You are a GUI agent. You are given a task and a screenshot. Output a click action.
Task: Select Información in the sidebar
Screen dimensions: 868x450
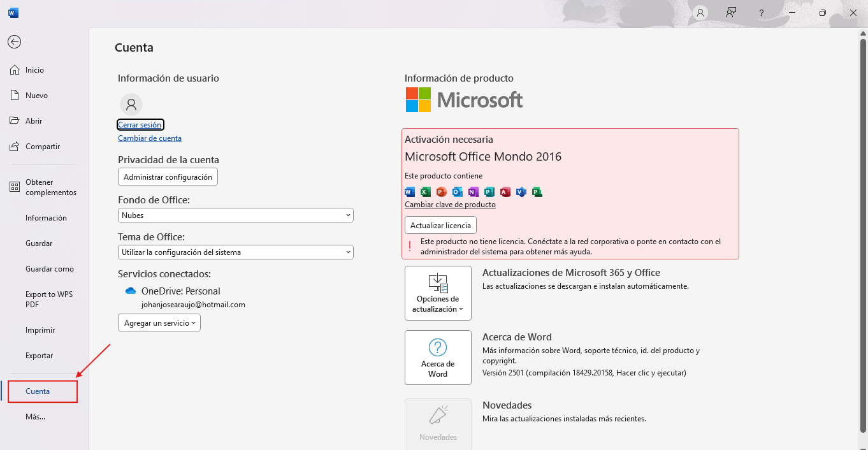click(46, 218)
